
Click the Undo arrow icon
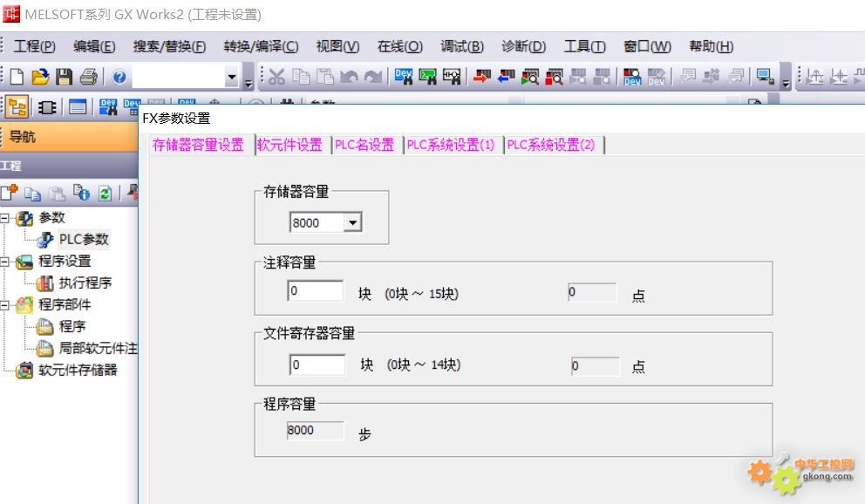349,77
